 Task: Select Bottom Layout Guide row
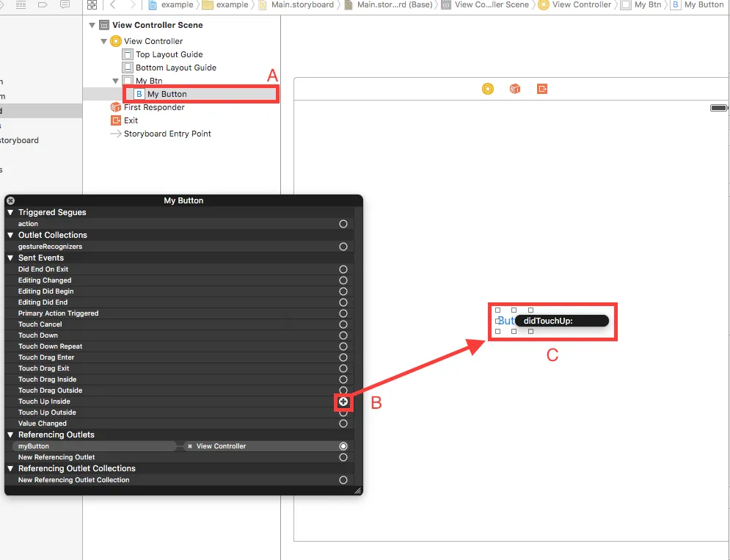(181, 67)
